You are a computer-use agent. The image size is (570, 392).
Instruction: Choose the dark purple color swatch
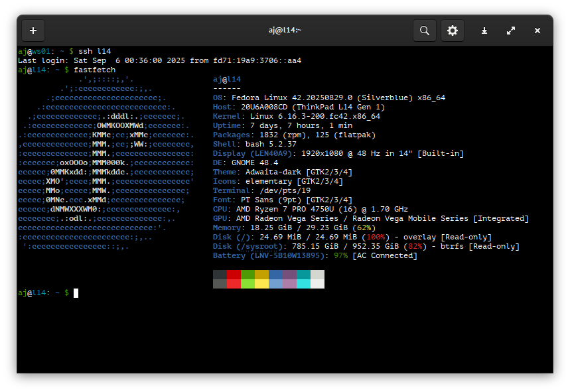pos(289,275)
